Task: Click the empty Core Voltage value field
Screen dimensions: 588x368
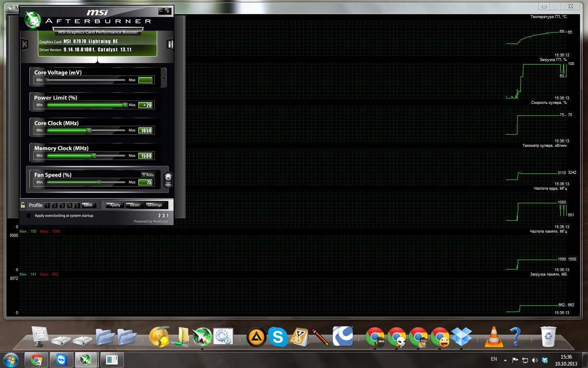Action: click(x=146, y=80)
